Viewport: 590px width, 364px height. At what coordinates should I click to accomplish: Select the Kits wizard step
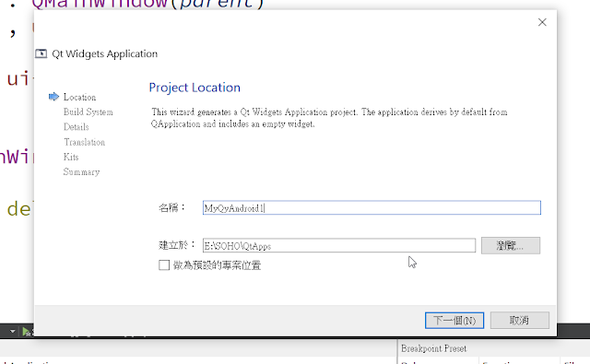pos(71,157)
